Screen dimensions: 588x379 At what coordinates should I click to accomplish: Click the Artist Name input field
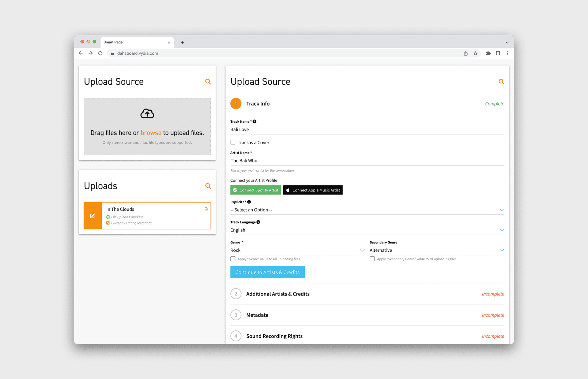click(367, 161)
